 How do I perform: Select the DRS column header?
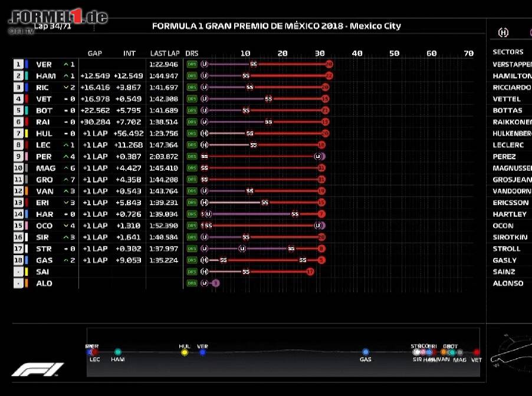coord(192,53)
